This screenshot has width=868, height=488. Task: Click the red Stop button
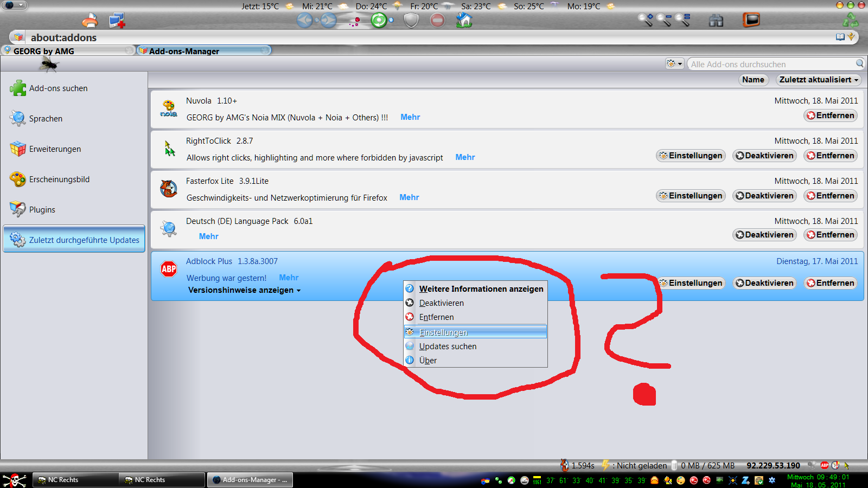437,21
